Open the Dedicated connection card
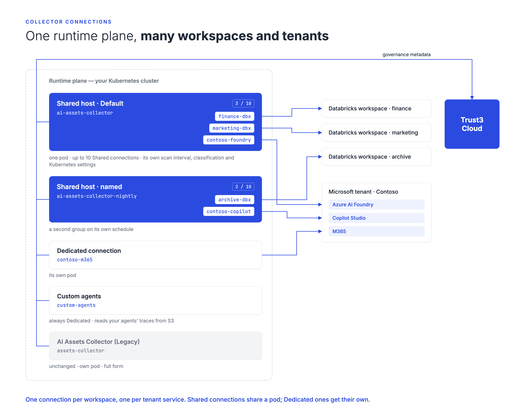This screenshot has height=420, width=525. (x=155, y=255)
